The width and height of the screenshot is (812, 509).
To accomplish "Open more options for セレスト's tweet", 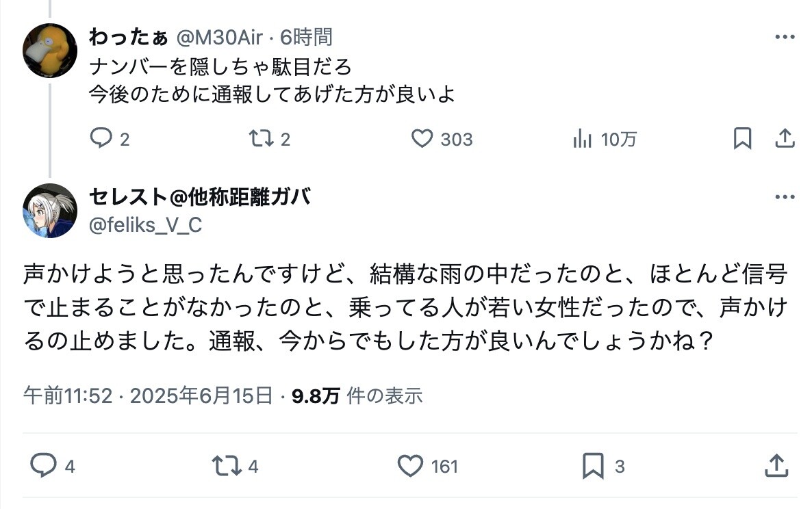I will (x=784, y=197).
